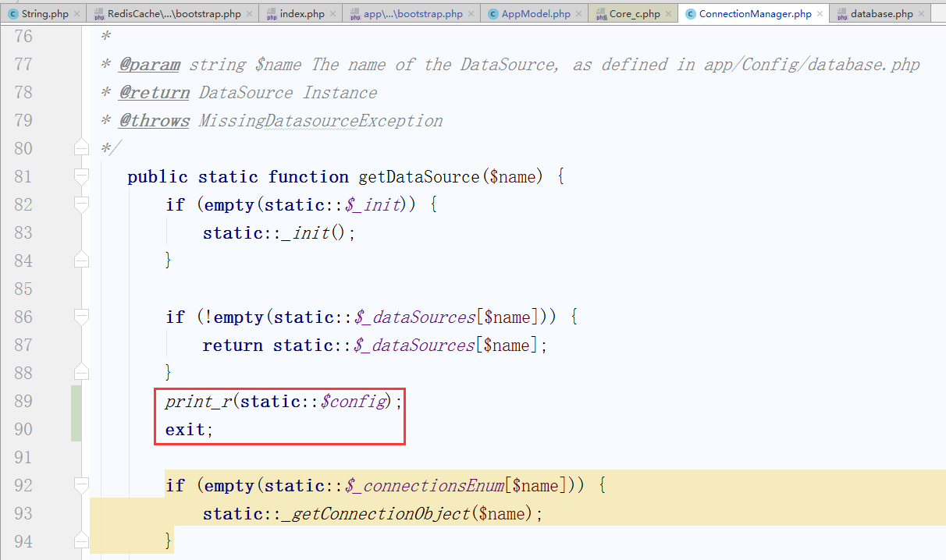Close the RedisCache bootstrap.php tab
Screen dimensions: 946x560
click(250, 14)
